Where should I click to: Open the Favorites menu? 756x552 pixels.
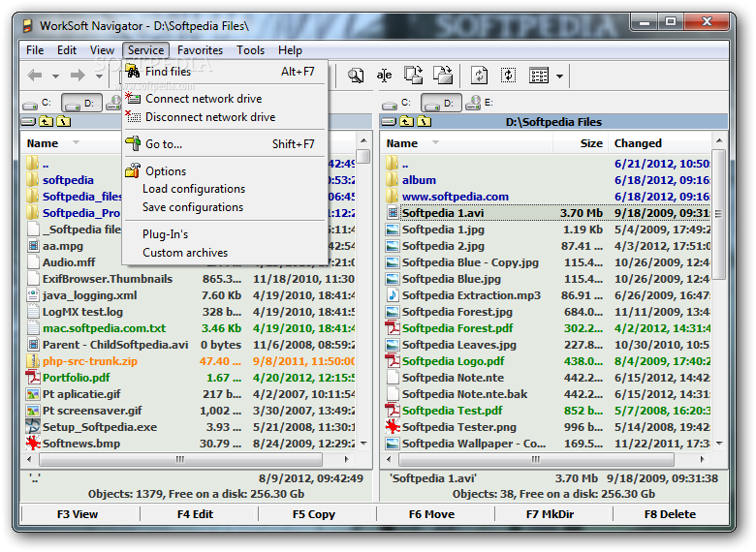tap(200, 50)
